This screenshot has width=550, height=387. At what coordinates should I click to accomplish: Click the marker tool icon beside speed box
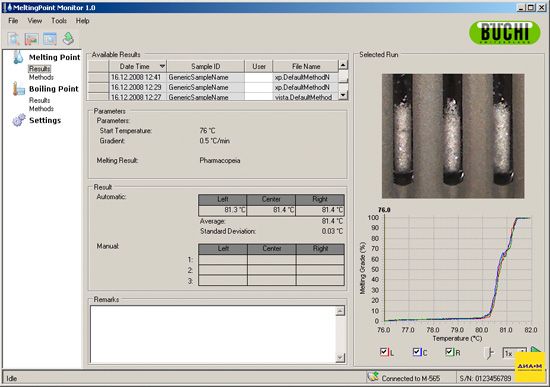[490, 353]
